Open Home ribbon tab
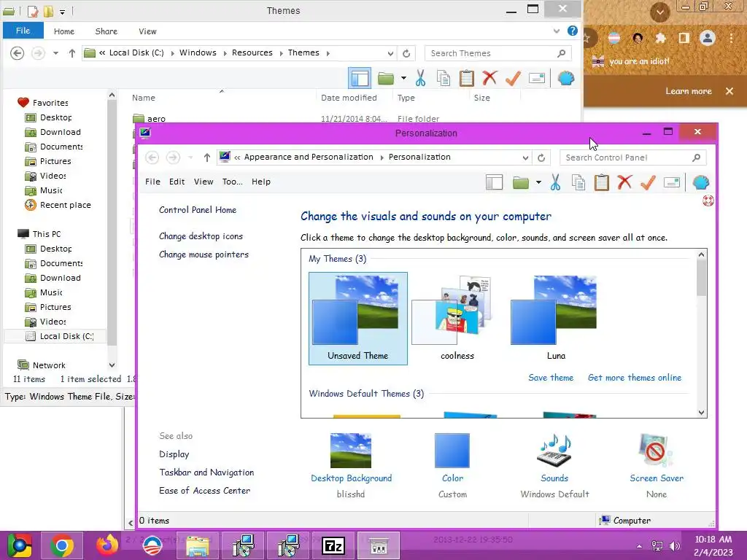The image size is (747, 560). tap(64, 31)
